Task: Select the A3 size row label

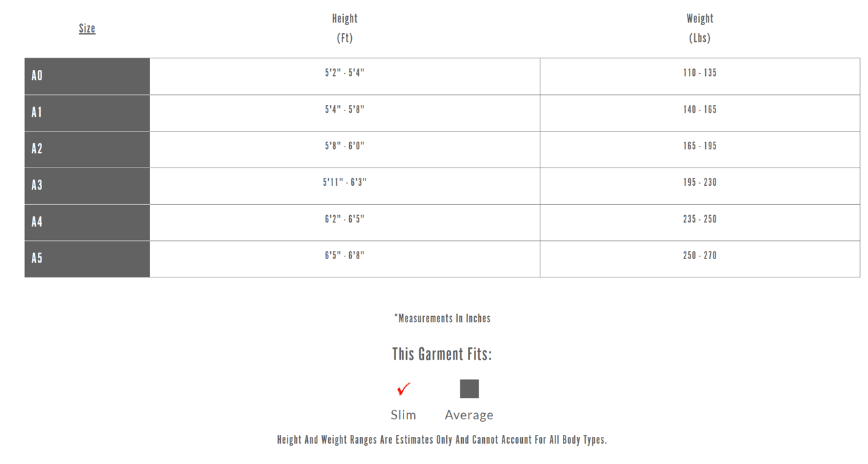Action: click(x=37, y=185)
